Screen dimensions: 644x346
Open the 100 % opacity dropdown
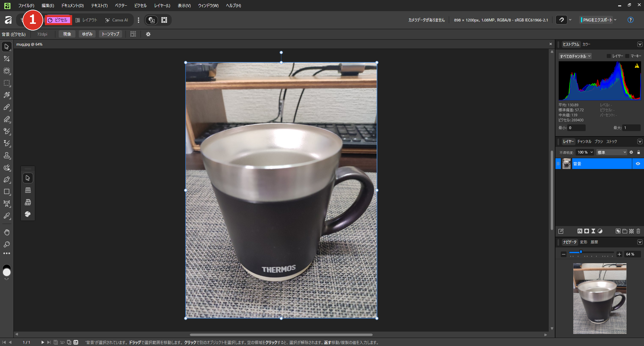[585, 152]
